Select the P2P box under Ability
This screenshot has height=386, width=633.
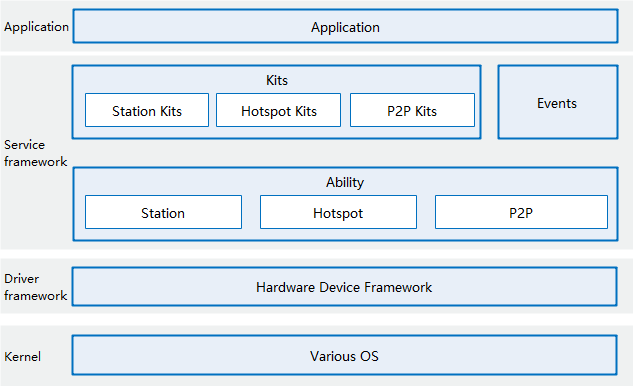(x=521, y=212)
